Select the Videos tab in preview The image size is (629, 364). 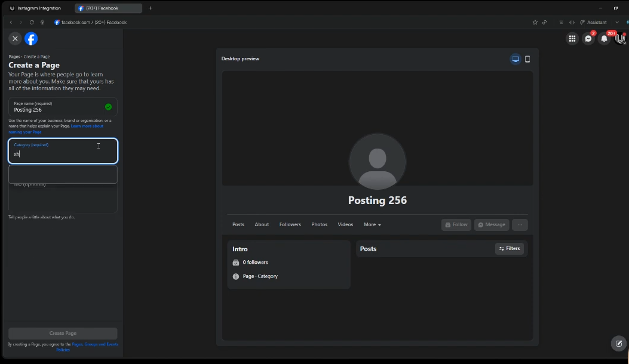[345, 224]
